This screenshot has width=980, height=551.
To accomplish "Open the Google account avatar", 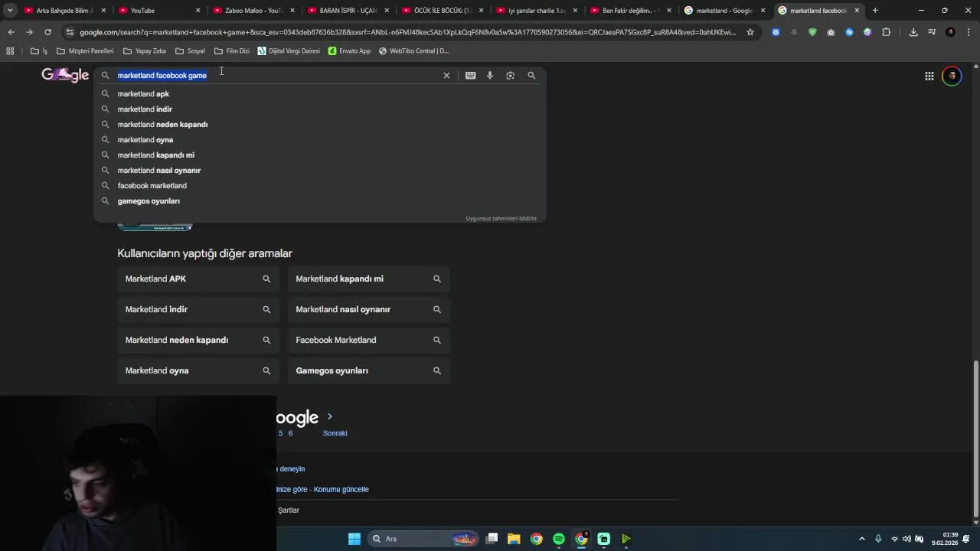I will [x=952, y=76].
